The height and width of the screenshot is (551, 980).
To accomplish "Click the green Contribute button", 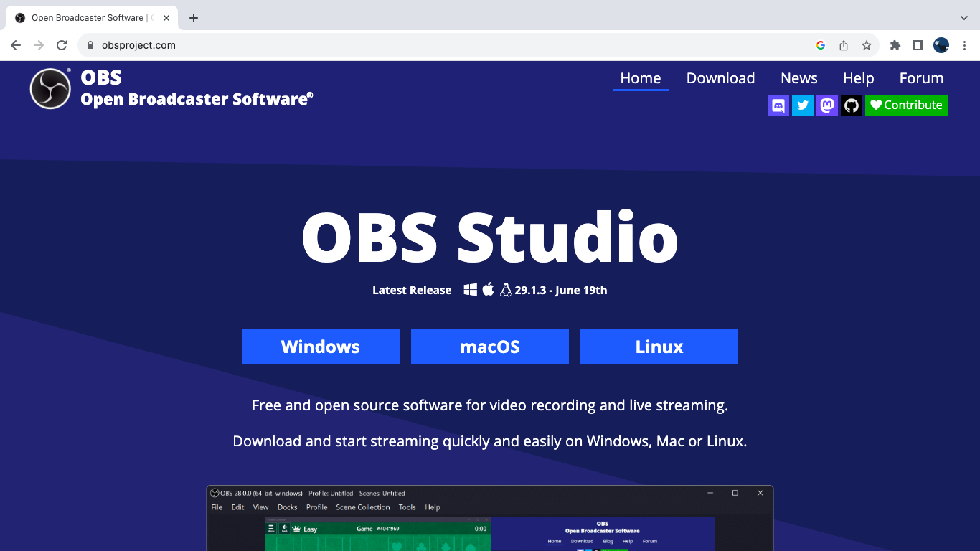I will pos(906,105).
